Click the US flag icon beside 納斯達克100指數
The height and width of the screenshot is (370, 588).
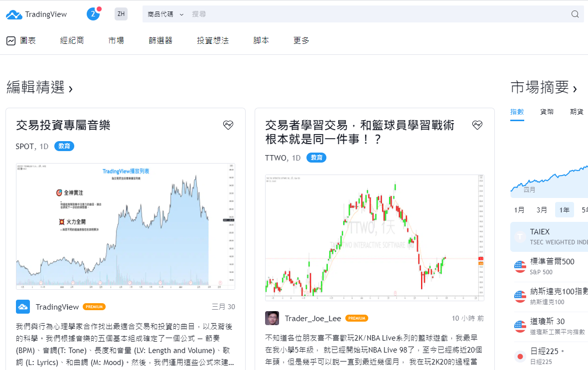[520, 297]
